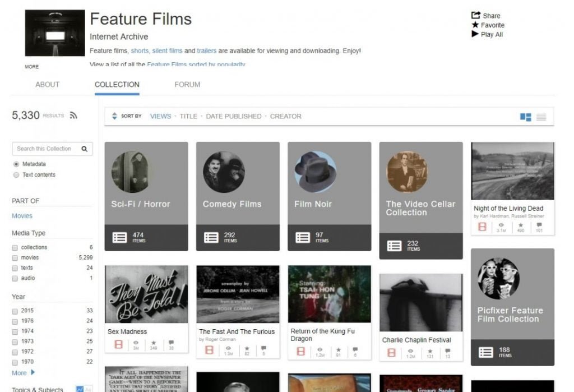Check the collections media type checkbox
Image resolution: width=574 pixels, height=392 pixels.
pyautogui.click(x=15, y=248)
